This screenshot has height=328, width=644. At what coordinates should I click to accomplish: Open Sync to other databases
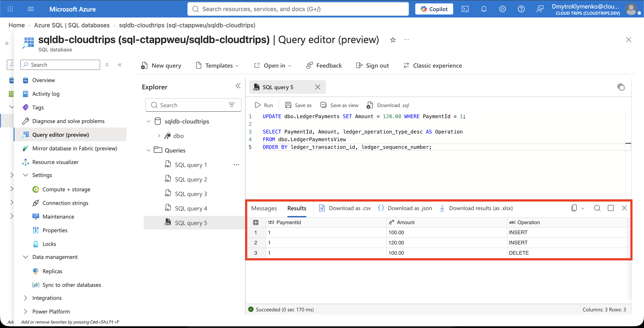point(72,285)
